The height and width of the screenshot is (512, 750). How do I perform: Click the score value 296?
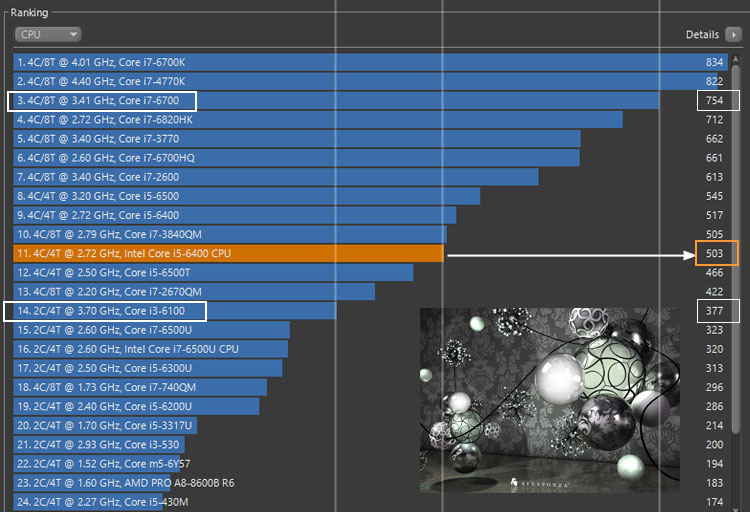tap(714, 388)
